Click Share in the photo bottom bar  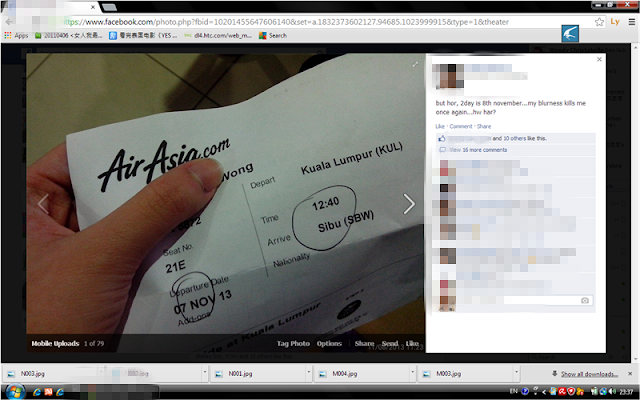click(364, 343)
